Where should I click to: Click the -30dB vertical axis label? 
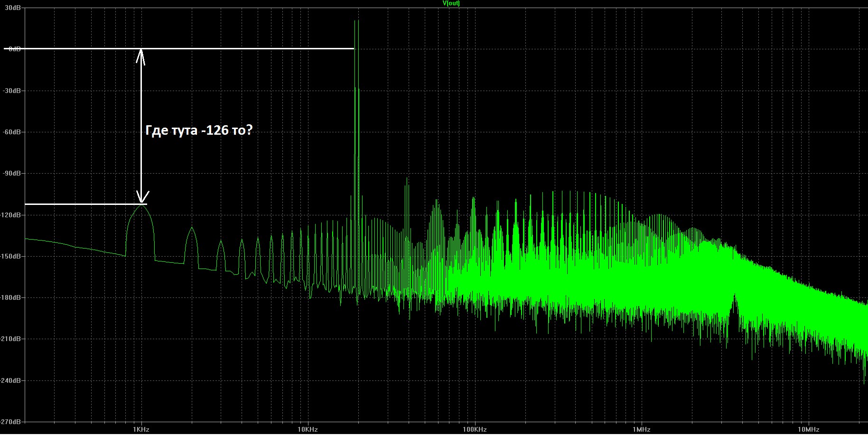12,91
